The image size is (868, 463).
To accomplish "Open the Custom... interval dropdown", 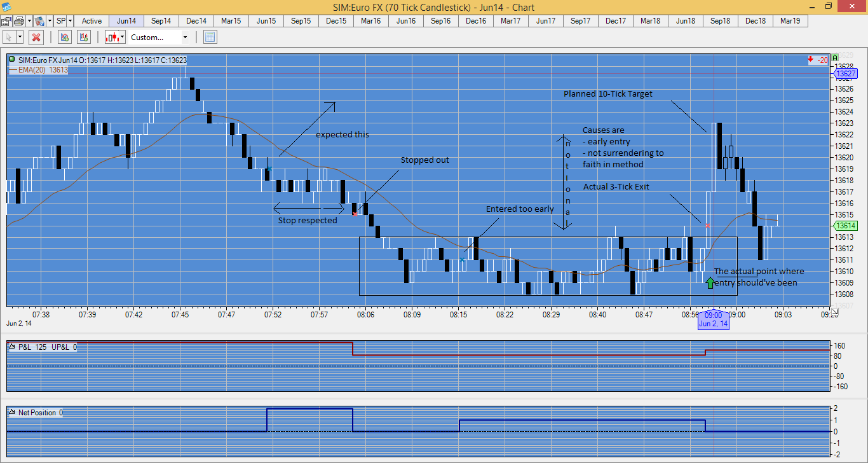I will (159, 38).
